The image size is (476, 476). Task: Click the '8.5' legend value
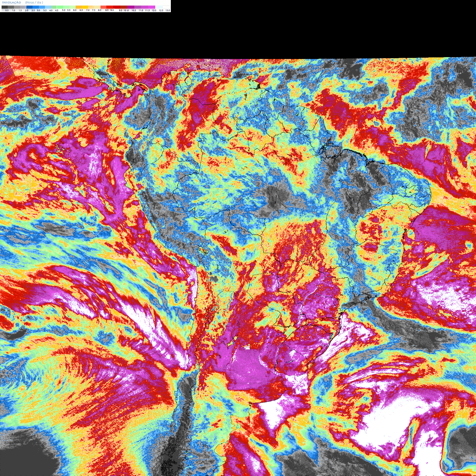click(x=107, y=10)
